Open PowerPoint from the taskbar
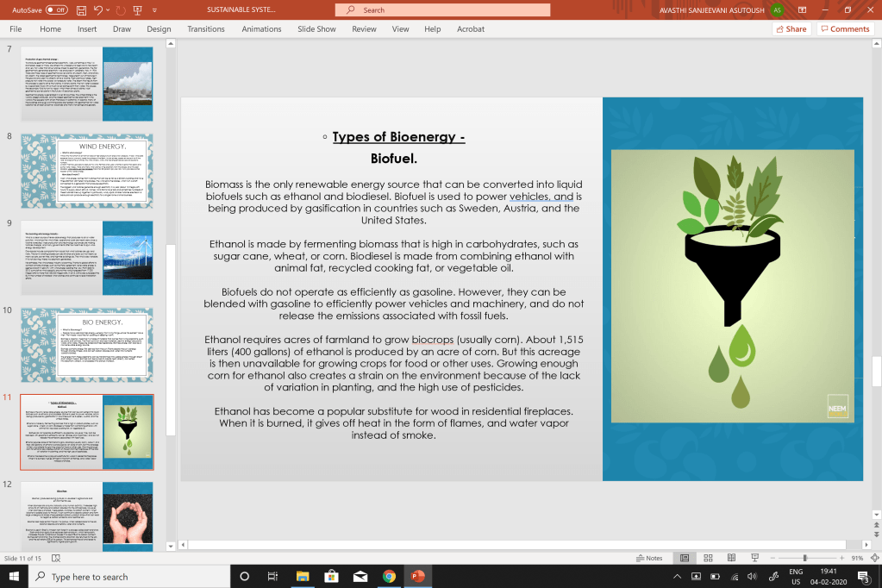The height and width of the screenshot is (588, 882). coord(417,576)
